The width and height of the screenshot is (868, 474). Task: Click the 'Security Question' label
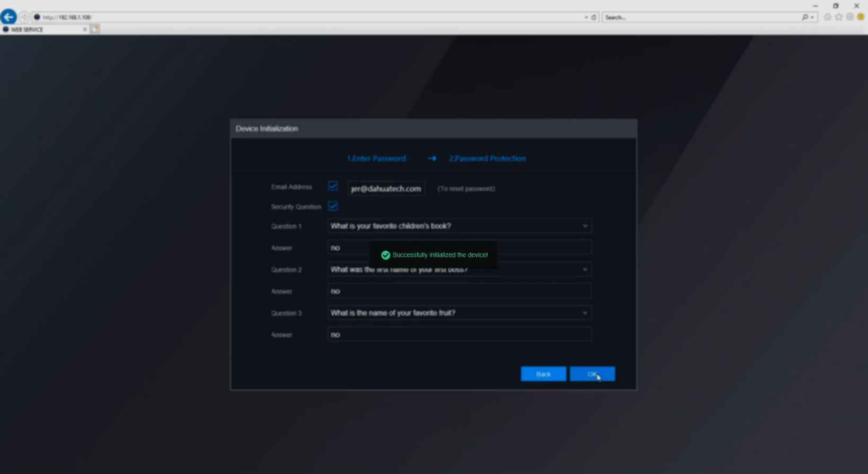pos(296,207)
